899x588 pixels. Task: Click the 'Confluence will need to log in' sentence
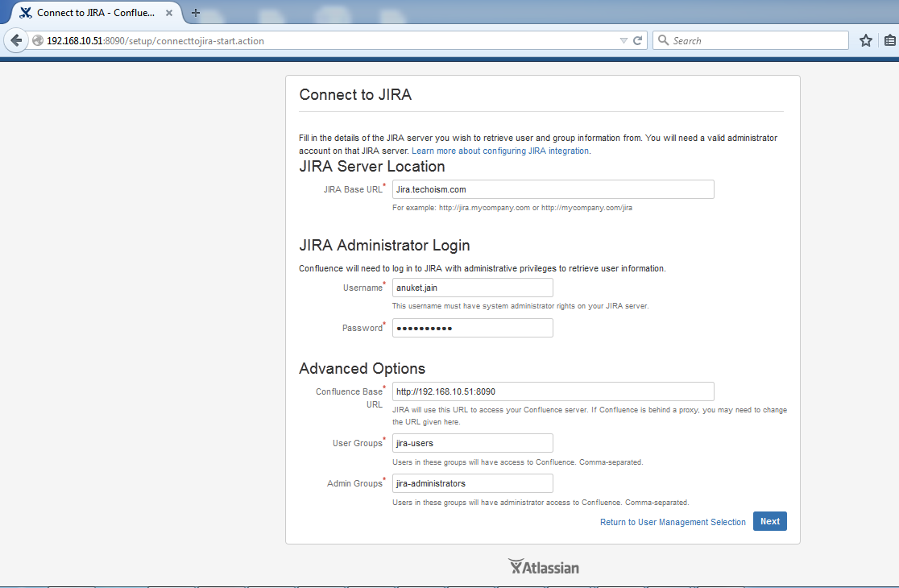point(483,268)
